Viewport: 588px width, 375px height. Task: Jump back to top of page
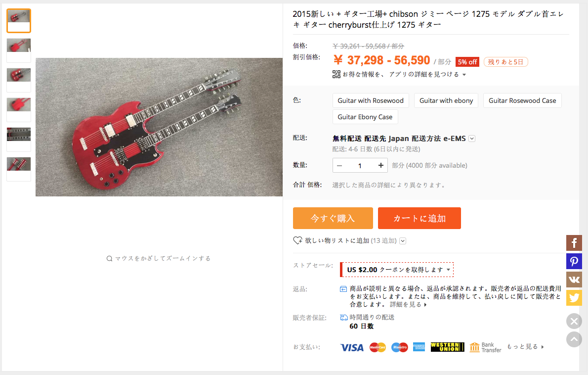(574, 339)
